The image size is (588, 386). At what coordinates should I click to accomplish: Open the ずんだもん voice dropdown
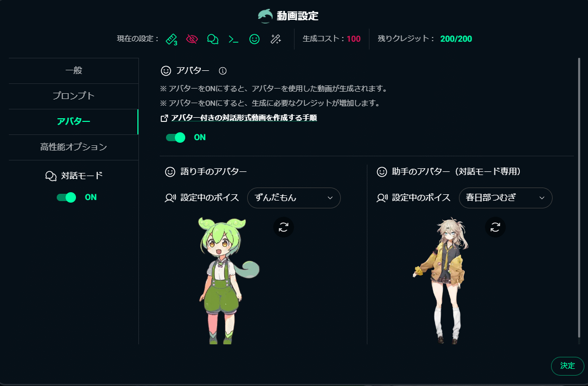[x=293, y=197]
